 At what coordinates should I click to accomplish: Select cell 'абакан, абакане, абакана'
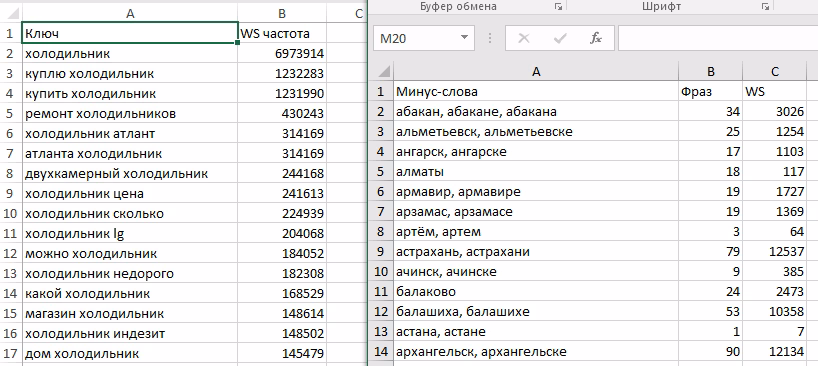536,112
